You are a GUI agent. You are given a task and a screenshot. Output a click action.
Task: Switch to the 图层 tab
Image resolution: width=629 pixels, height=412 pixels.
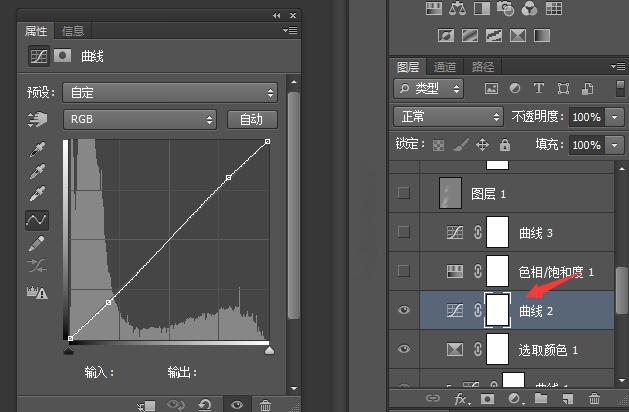[408, 67]
